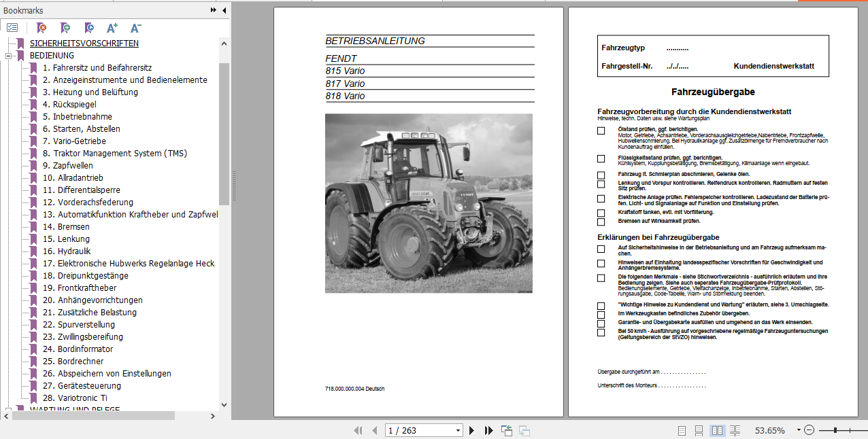Image resolution: width=868 pixels, height=439 pixels.
Task: Decrease bookmark text size with A-
Action: (135, 28)
